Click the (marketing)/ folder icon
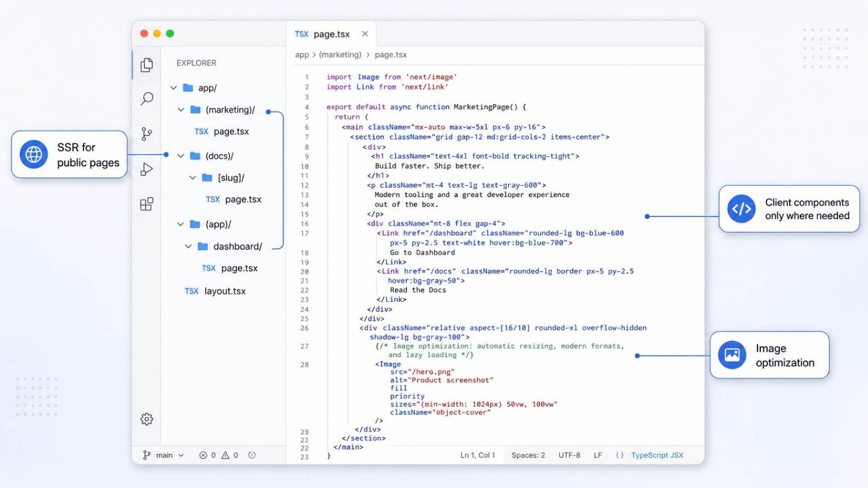This screenshot has height=488, width=868. click(x=195, y=109)
